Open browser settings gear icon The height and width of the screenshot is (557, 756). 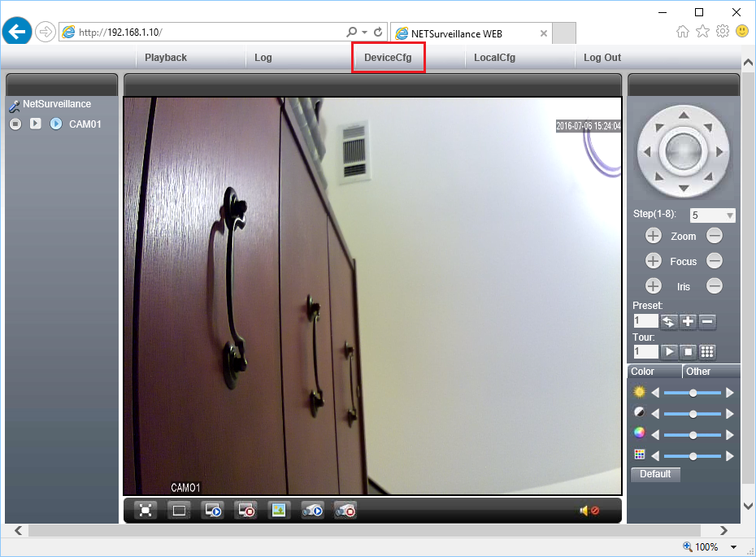click(722, 32)
